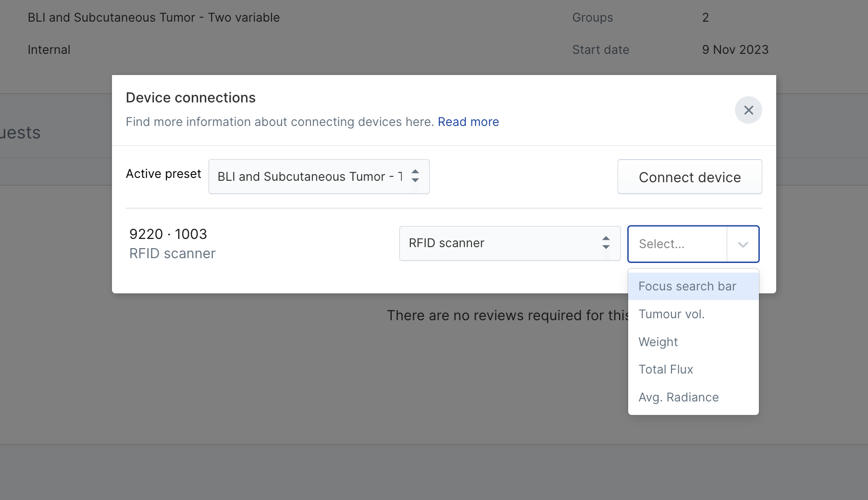The image size is (868, 500).
Task: Click the Groups label in background page
Action: (593, 18)
